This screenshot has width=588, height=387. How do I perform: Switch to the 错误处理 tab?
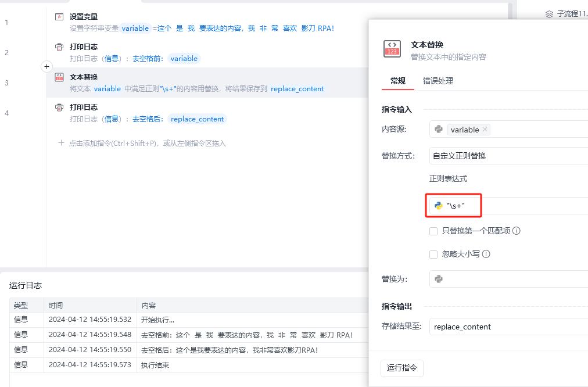[438, 81]
